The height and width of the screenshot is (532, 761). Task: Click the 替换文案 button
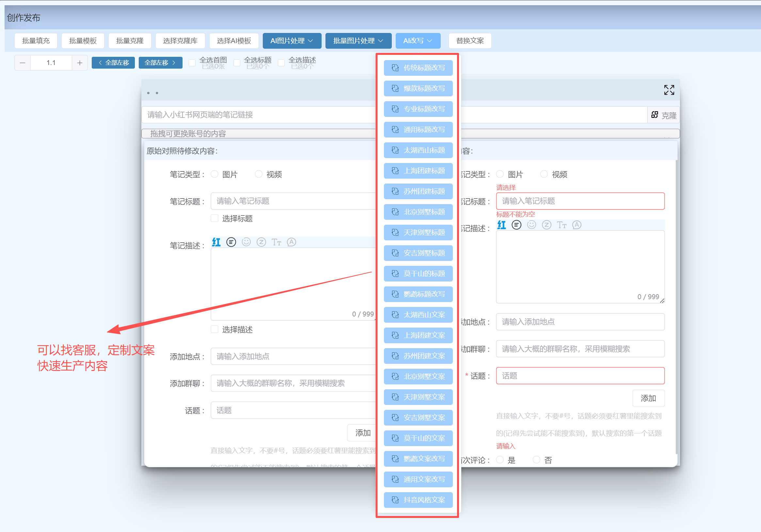click(469, 41)
